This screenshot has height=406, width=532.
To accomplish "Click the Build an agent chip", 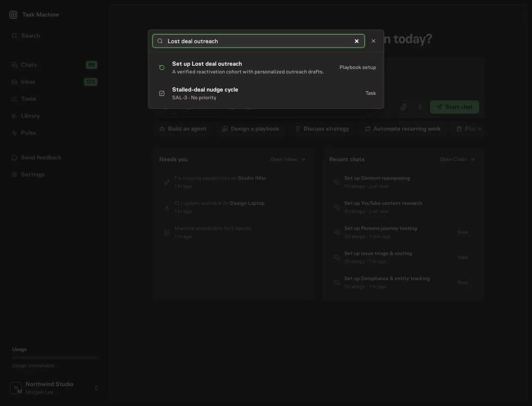I will pos(183,129).
